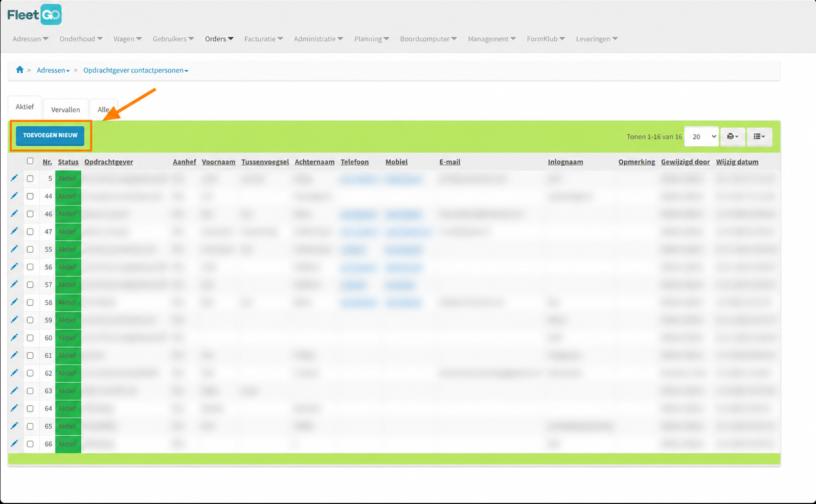Open the Leveringen menu dropdown
The width and height of the screenshot is (816, 504).
coord(597,39)
